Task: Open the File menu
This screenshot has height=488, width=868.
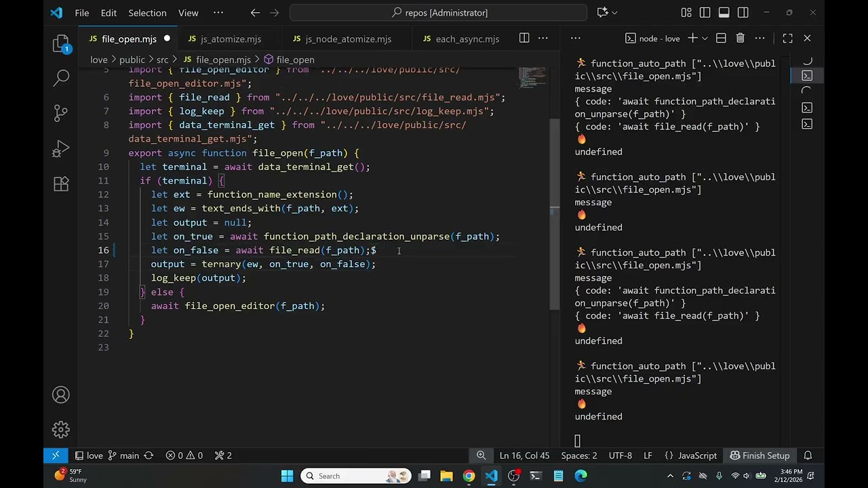Action: point(82,13)
